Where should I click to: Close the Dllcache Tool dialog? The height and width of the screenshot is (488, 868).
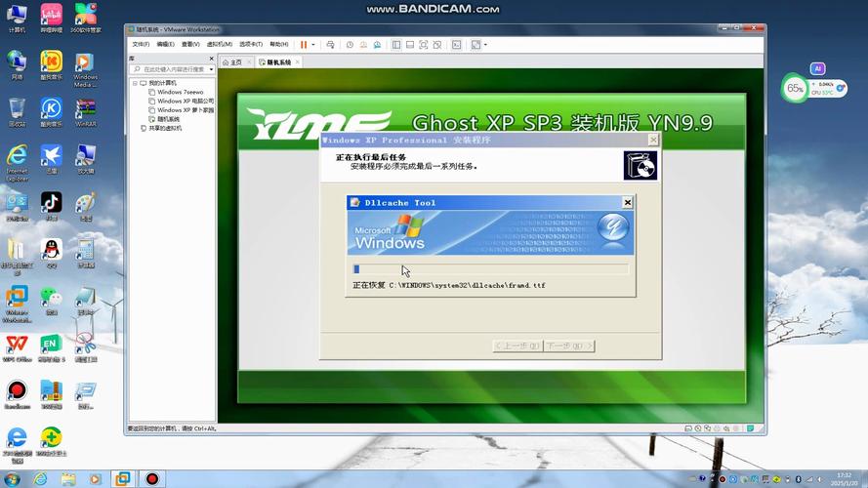(627, 202)
